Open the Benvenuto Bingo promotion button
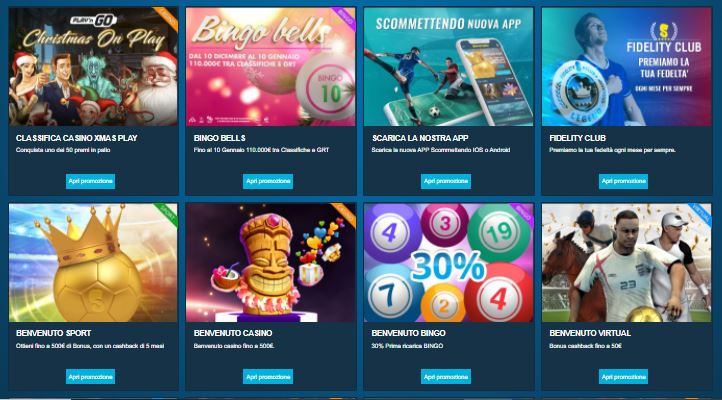This screenshot has height=400, width=722. tap(446, 377)
